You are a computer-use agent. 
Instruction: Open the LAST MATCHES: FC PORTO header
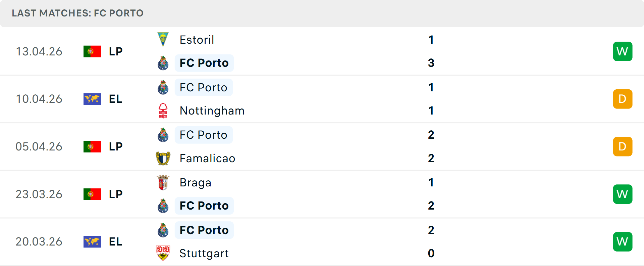[x=77, y=13]
